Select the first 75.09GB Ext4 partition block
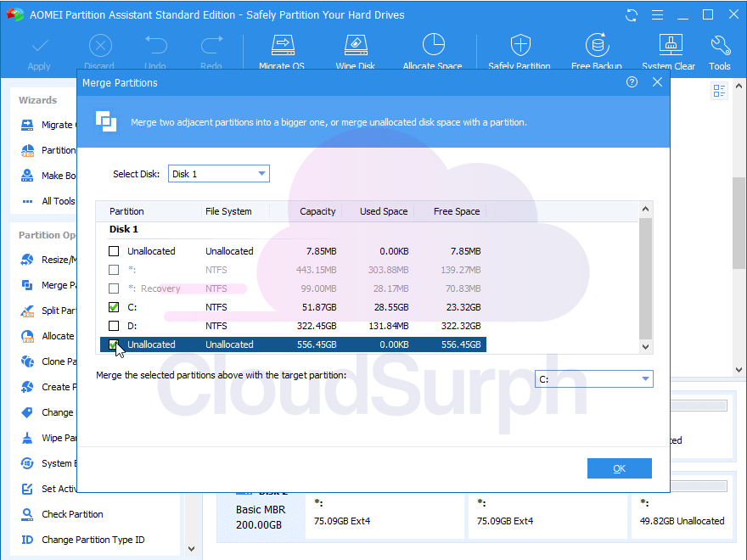 pyautogui.click(x=385, y=516)
